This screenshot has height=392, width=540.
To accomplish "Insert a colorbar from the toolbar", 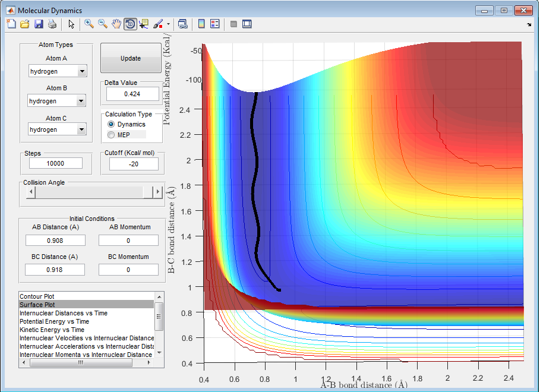I will pyautogui.click(x=201, y=24).
